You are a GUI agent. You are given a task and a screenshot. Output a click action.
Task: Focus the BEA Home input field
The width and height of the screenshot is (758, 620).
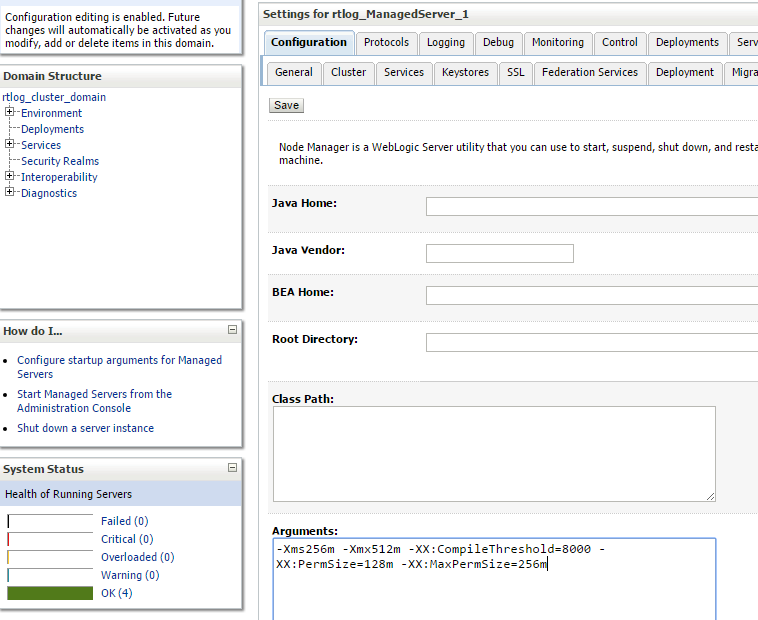click(592, 295)
